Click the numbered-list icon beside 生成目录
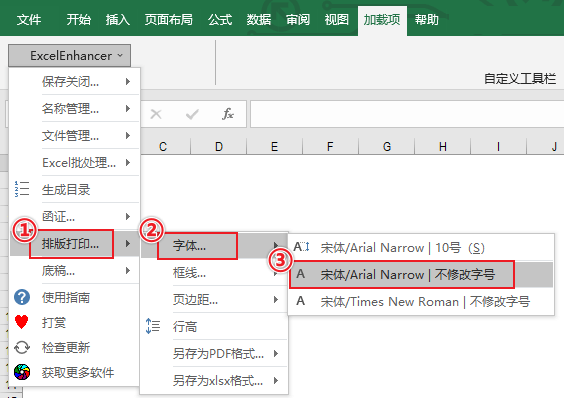 tap(22, 189)
